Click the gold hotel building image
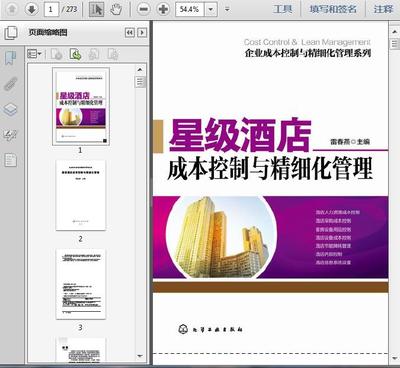Image resolution: width=400 pixels, height=368 pixels. 221,237
